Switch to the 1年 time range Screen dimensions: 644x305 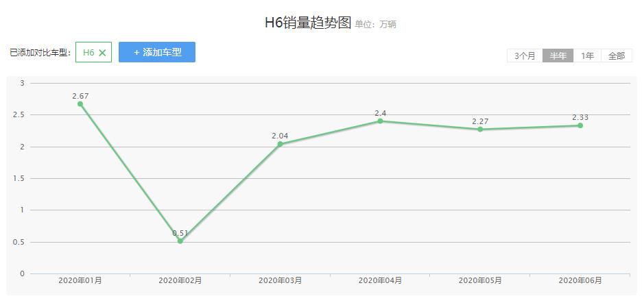pos(587,56)
